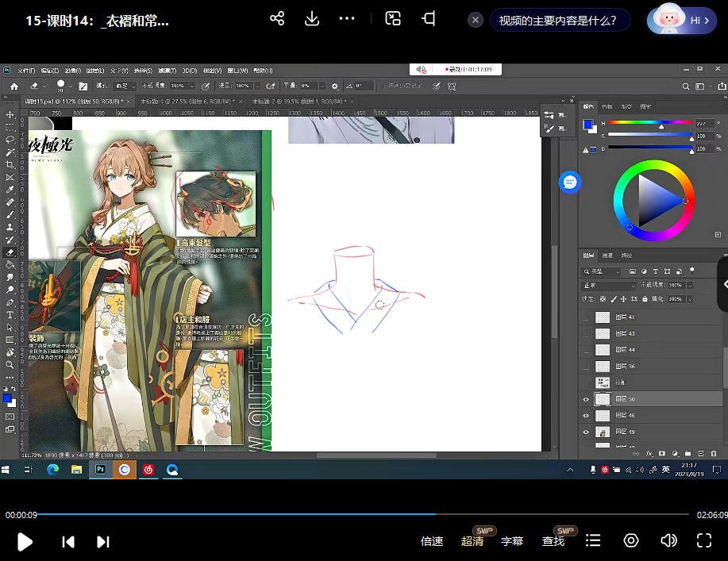
Task: Pick the Crop tool
Action: (x=10, y=164)
